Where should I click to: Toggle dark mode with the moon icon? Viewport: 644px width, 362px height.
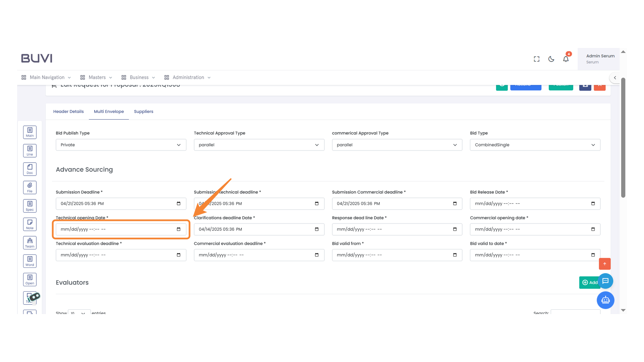(x=551, y=59)
